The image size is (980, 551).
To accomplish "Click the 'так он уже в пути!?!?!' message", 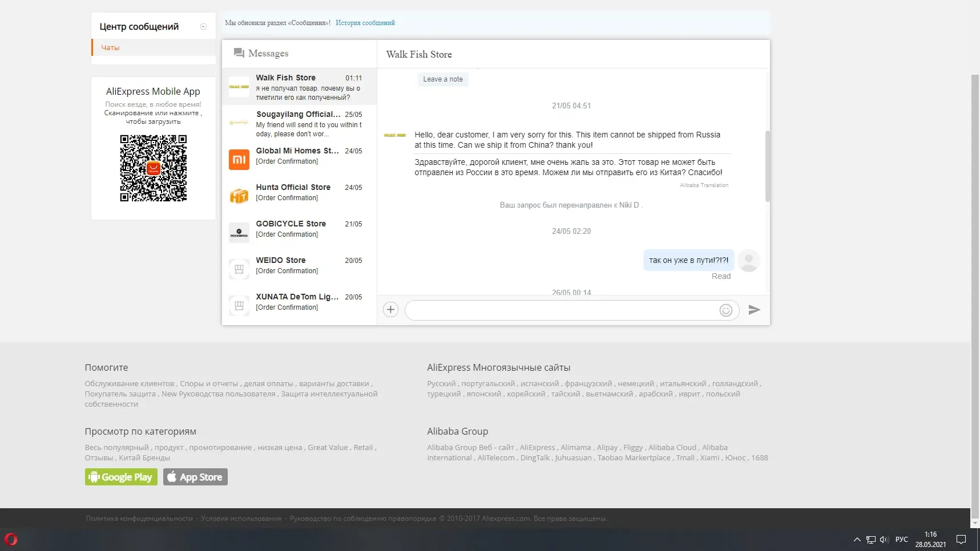I will pyautogui.click(x=689, y=260).
